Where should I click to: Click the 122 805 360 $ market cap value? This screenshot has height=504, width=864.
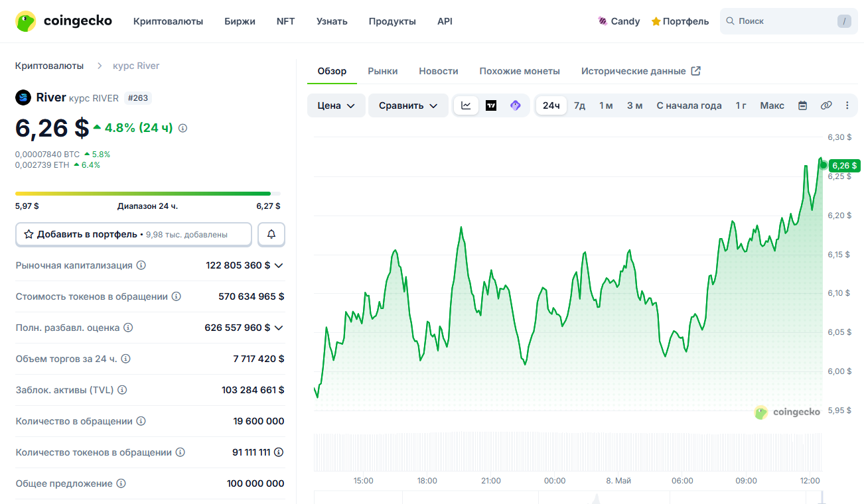(x=238, y=265)
